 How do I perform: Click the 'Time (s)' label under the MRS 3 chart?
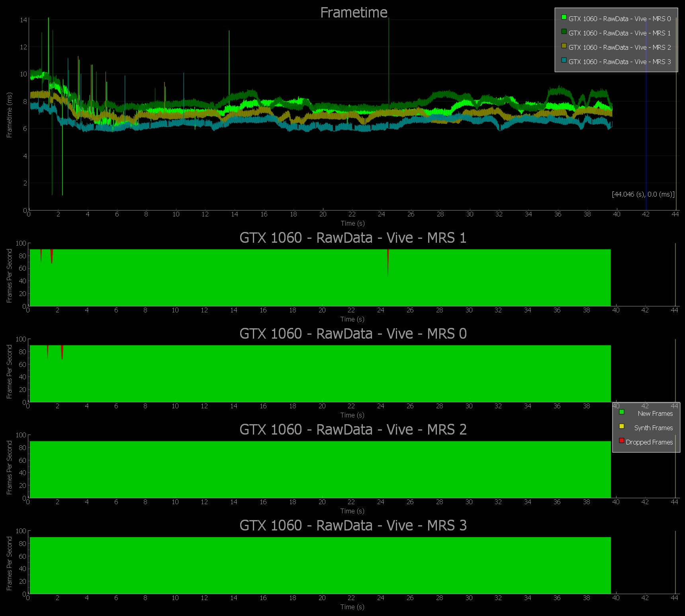352,607
